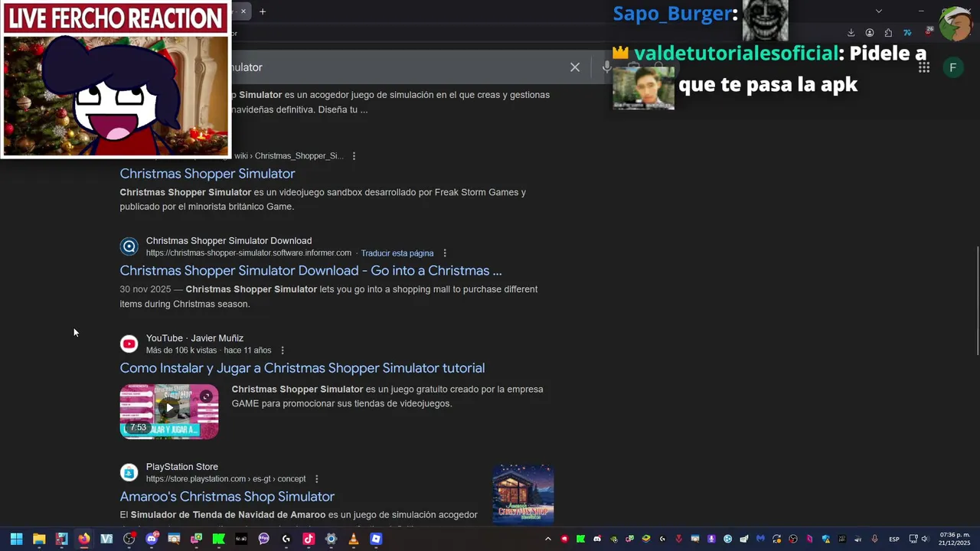Image resolution: width=980 pixels, height=551 pixels.
Task: Open Amaroo's Christmas Shop Simulator link
Action: coord(227,497)
